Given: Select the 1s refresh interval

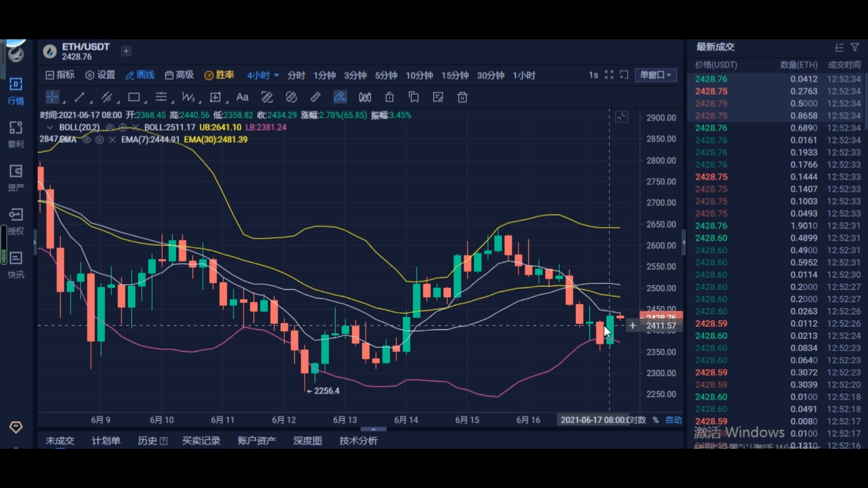Looking at the screenshot, I should point(593,75).
